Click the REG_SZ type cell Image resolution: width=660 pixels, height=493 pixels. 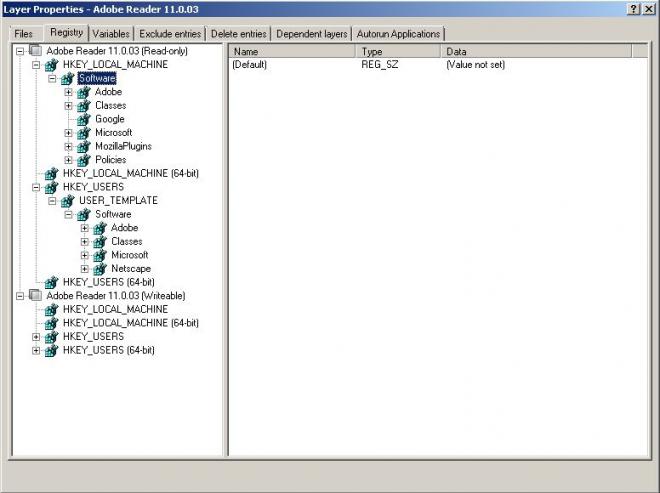[x=380, y=65]
